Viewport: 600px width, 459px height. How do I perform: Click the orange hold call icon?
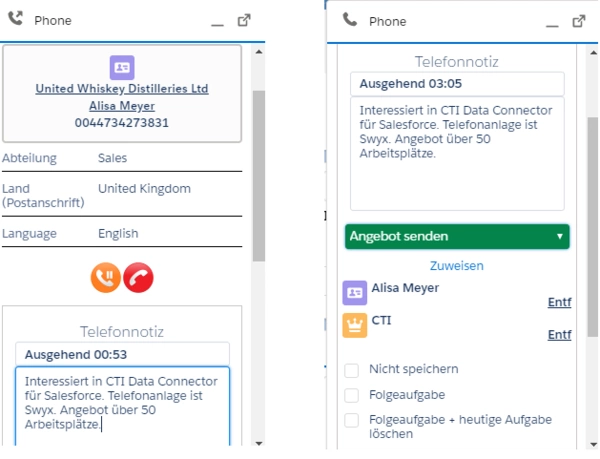pyautogui.click(x=106, y=278)
